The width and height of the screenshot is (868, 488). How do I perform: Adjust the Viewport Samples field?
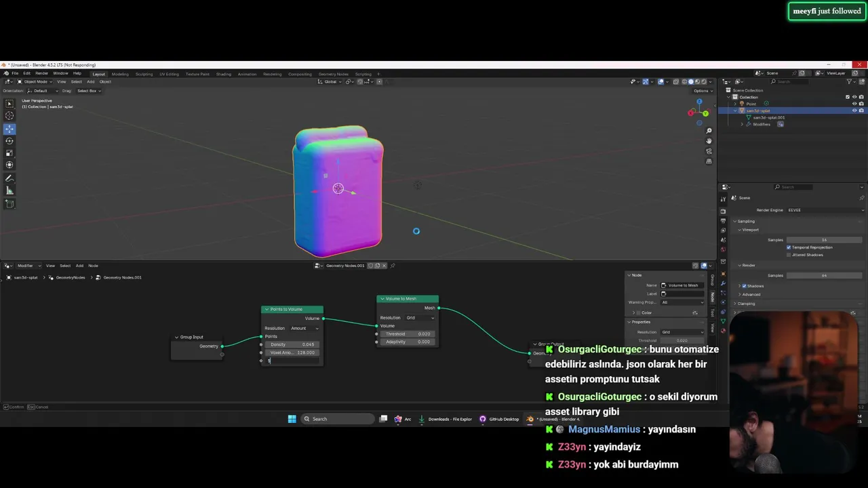coord(825,240)
